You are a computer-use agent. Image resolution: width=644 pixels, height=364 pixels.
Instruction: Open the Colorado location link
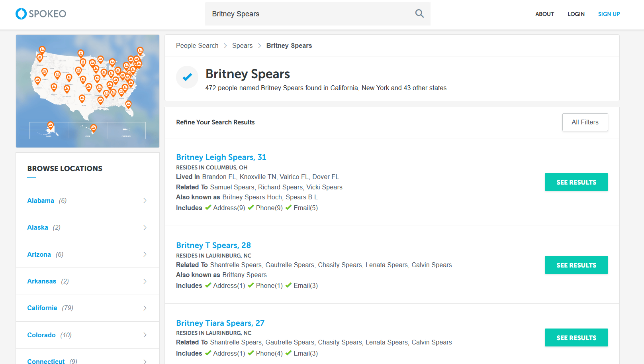point(41,335)
